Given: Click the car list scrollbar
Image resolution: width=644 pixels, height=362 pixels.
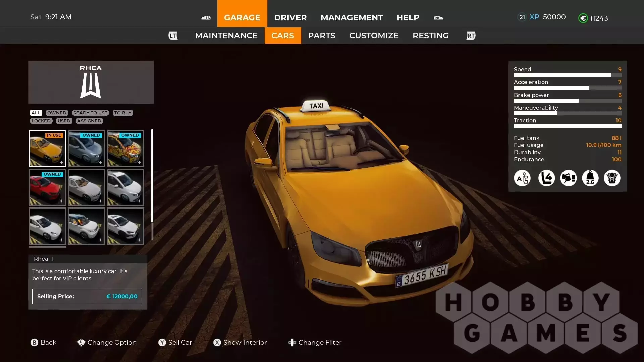Looking at the screenshot, I should (x=152, y=184).
